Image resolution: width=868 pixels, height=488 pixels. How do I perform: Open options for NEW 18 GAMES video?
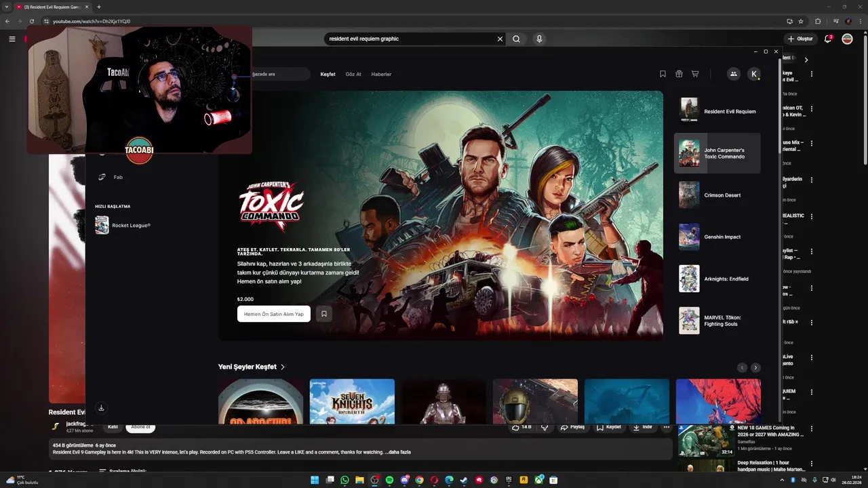(x=812, y=428)
